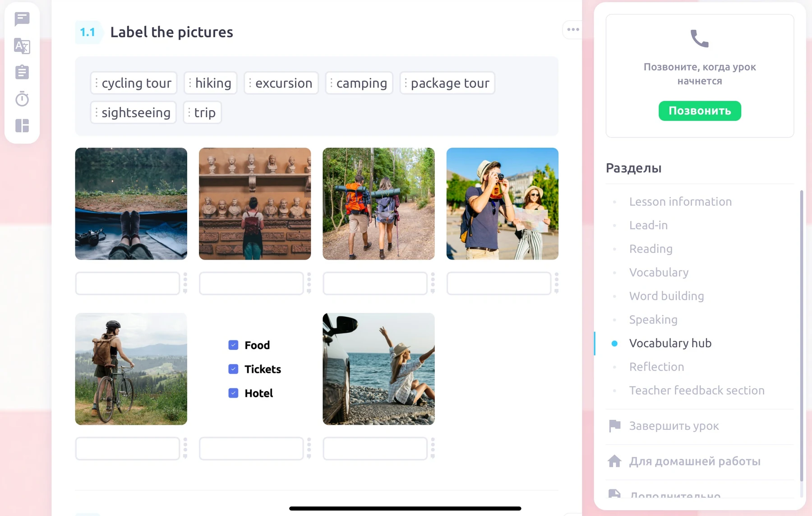Select the 'cycling tour' word chip
This screenshot has width=812, height=516.
pos(134,83)
